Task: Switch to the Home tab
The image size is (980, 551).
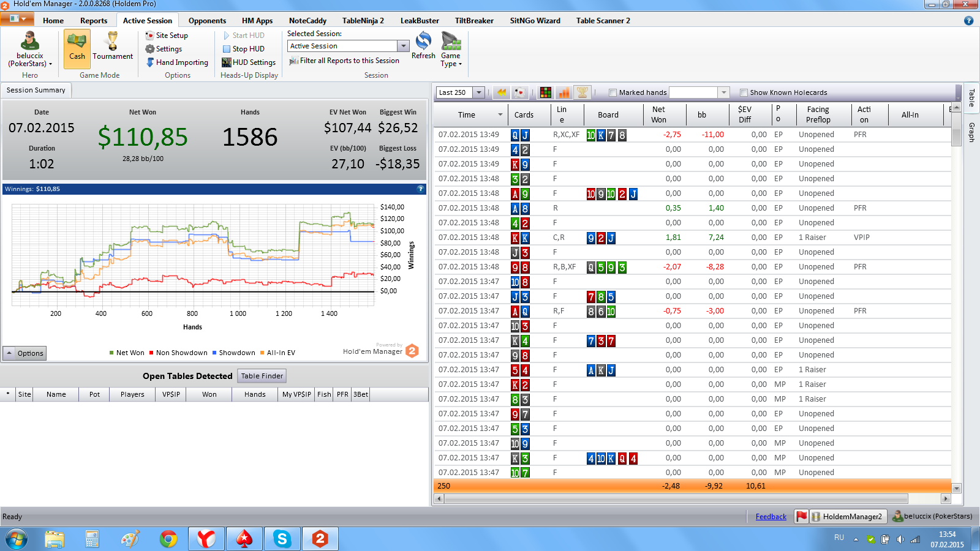Action: tap(53, 21)
